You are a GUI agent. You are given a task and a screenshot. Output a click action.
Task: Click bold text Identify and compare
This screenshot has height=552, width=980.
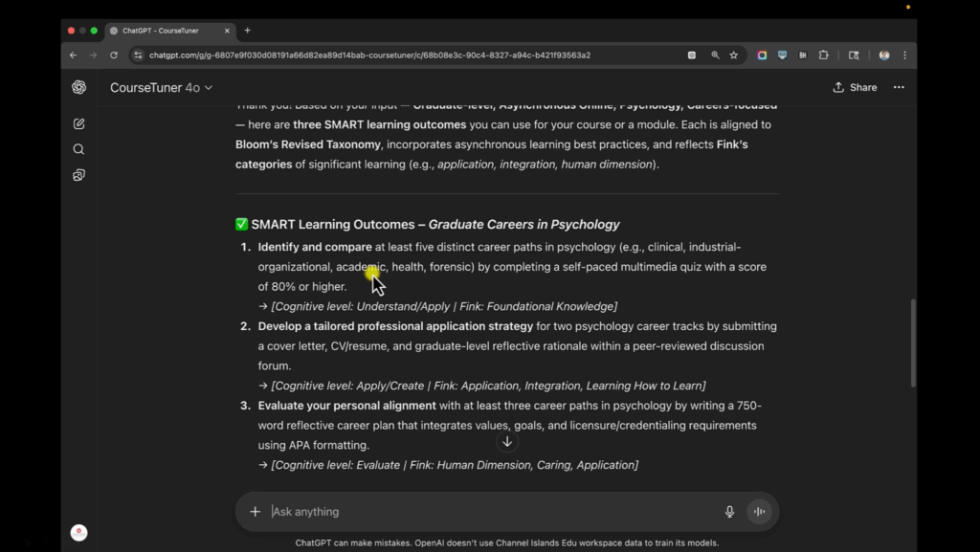click(315, 247)
